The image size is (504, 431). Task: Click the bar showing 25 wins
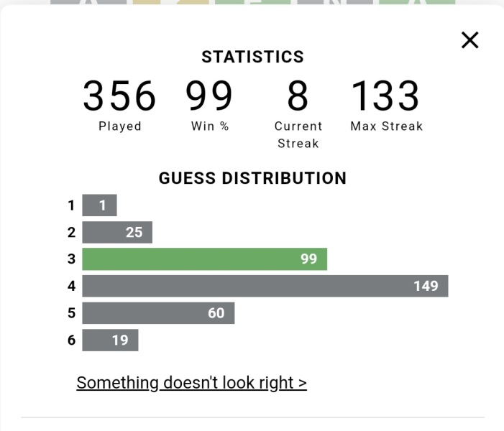click(x=117, y=232)
